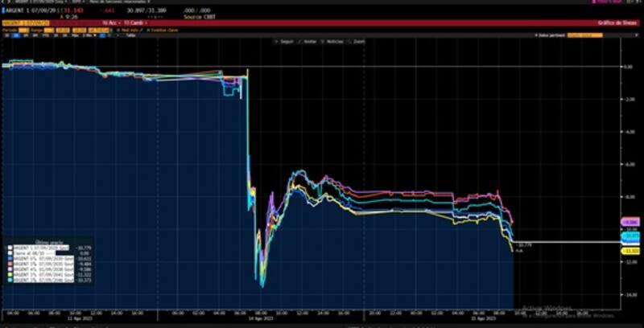Click the back arrow in top-left corner
The image size is (644, 328).
coord(5,2)
